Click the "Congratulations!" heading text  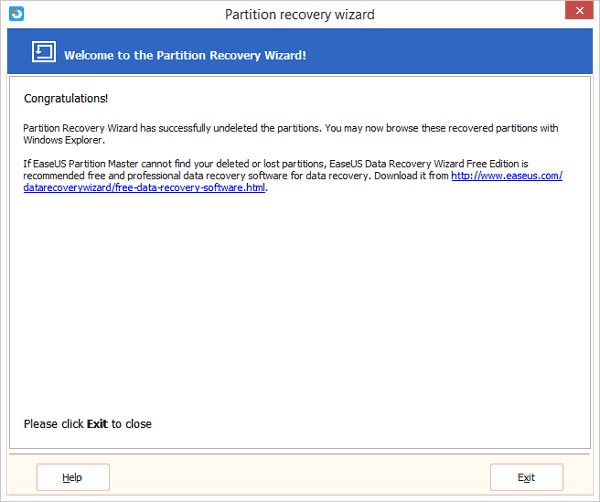[x=66, y=98]
